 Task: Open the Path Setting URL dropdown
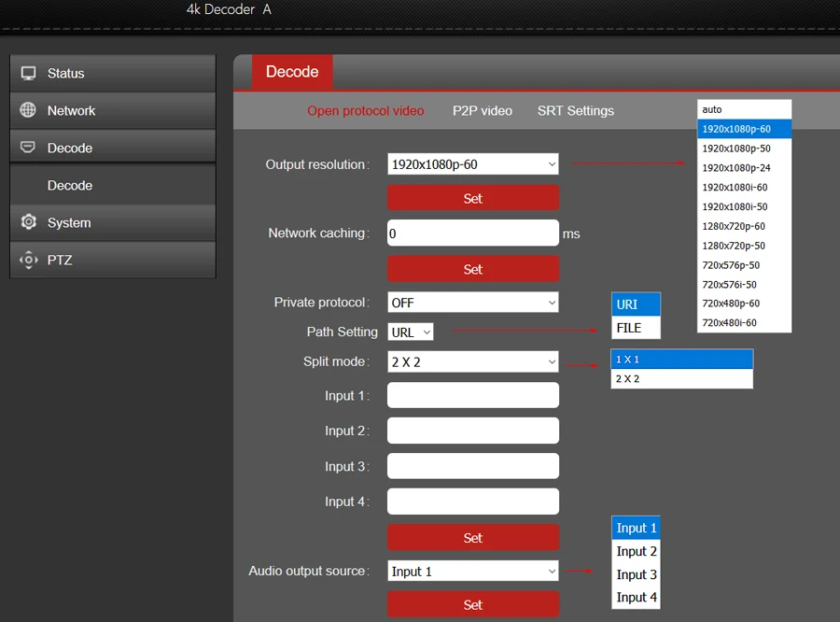click(411, 332)
